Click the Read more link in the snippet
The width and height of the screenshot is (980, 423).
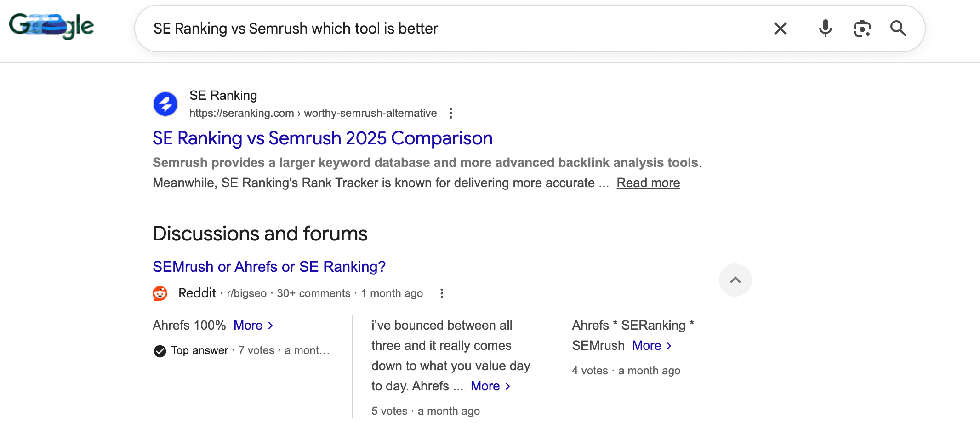(648, 183)
